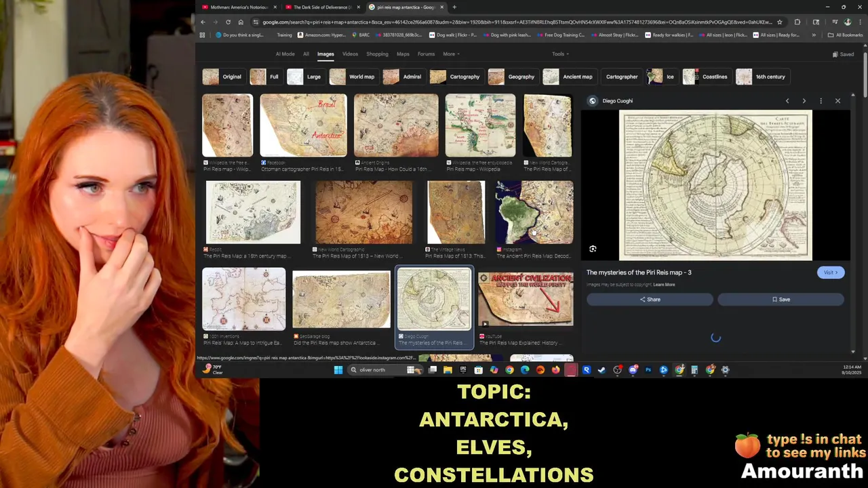The height and width of the screenshot is (488, 868).
Task: Go back to the previous page
Action: tap(203, 22)
